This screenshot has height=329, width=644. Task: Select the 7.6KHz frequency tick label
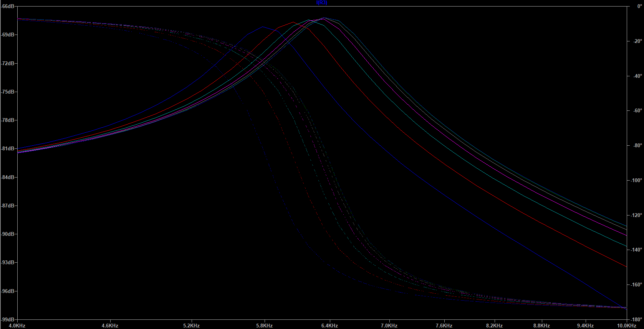point(444,326)
